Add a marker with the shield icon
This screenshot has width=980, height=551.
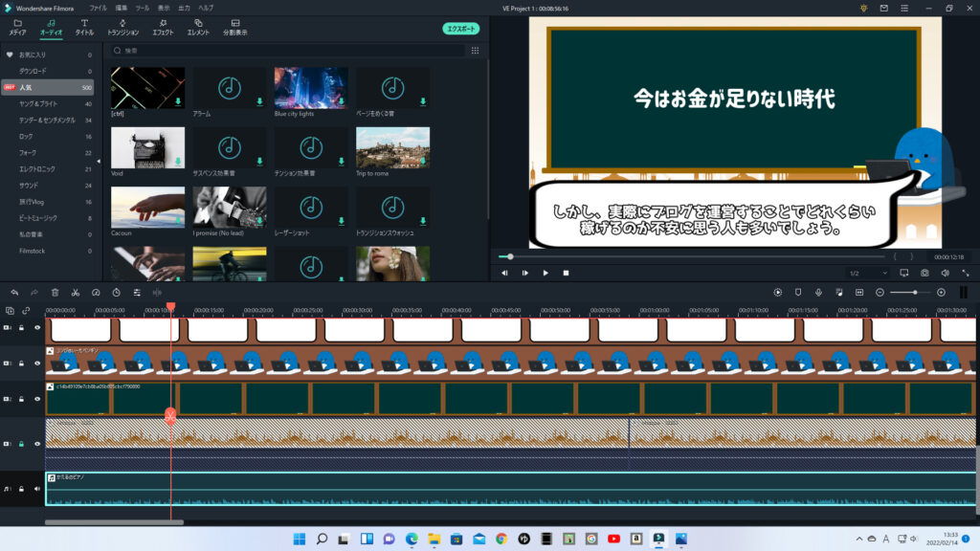click(798, 293)
